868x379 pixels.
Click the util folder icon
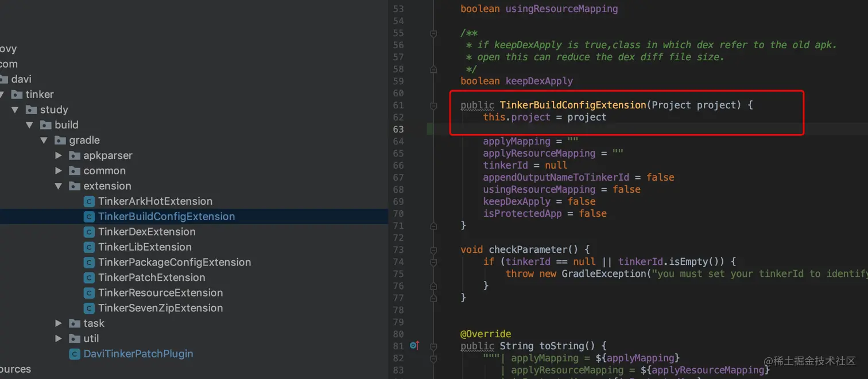point(75,338)
